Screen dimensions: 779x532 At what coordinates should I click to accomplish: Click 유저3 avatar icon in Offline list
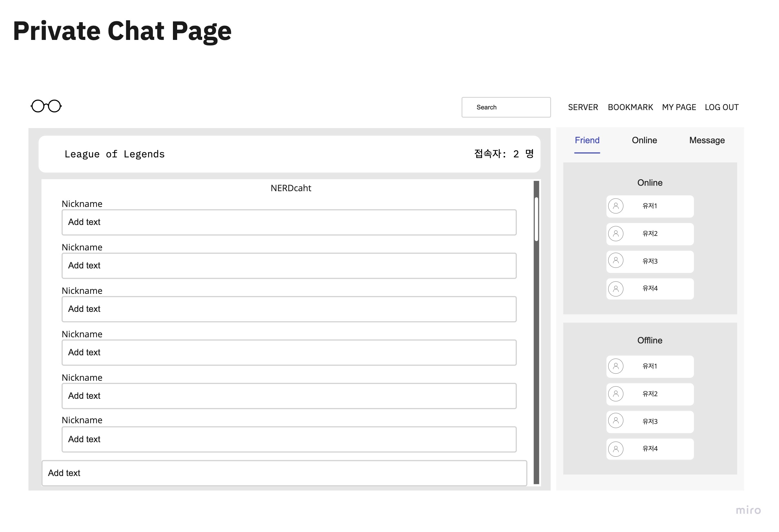point(615,421)
